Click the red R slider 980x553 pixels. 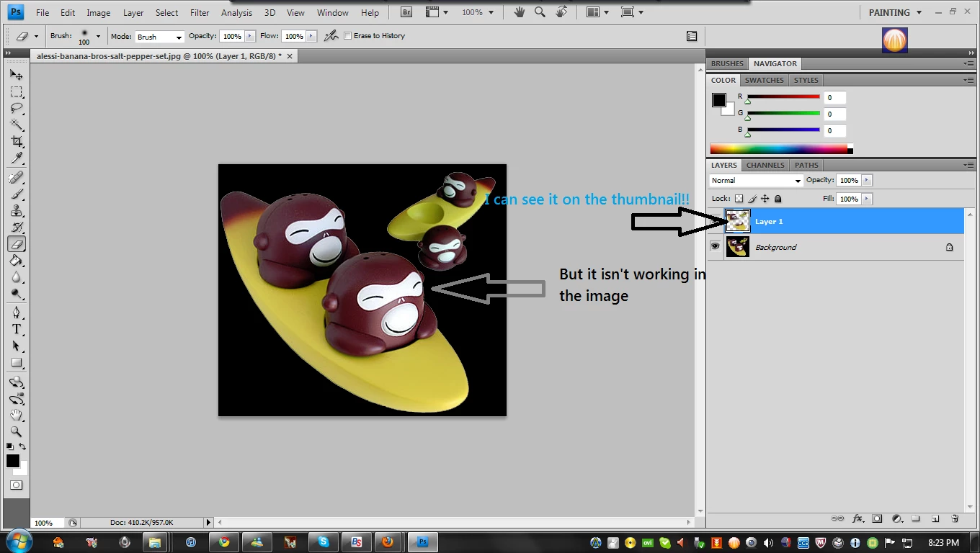[783, 96]
